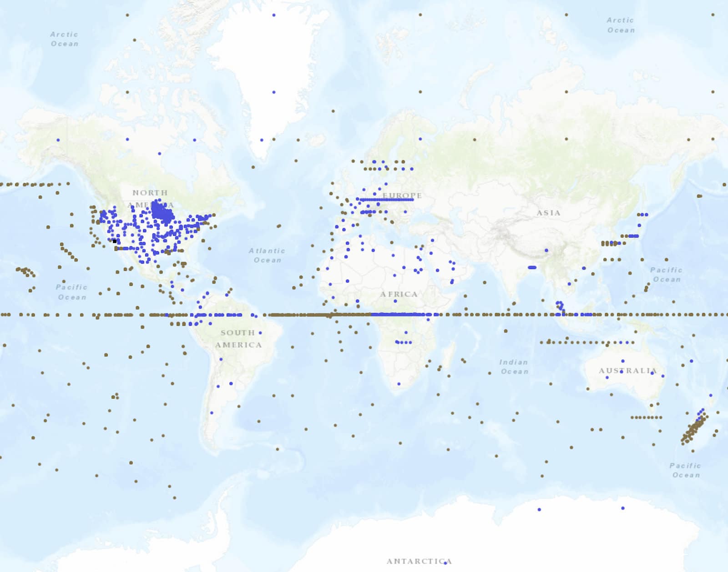Select the AUSTRALIA map label

pyautogui.click(x=627, y=371)
